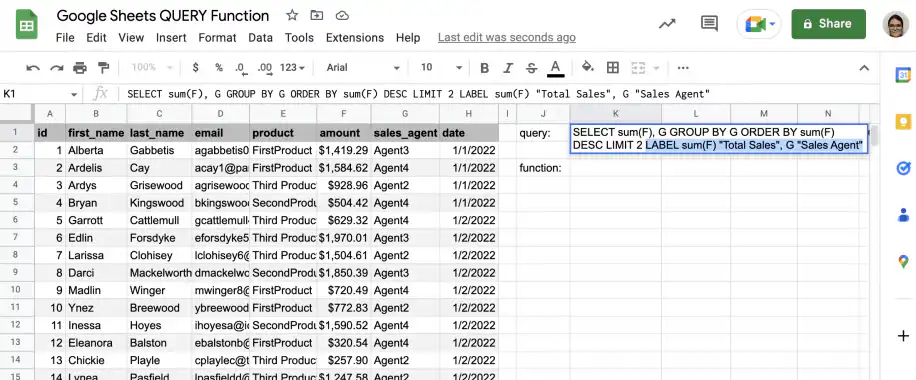Screen dimensions: 916x380
Task: Open the user account avatar
Action: 896,24
